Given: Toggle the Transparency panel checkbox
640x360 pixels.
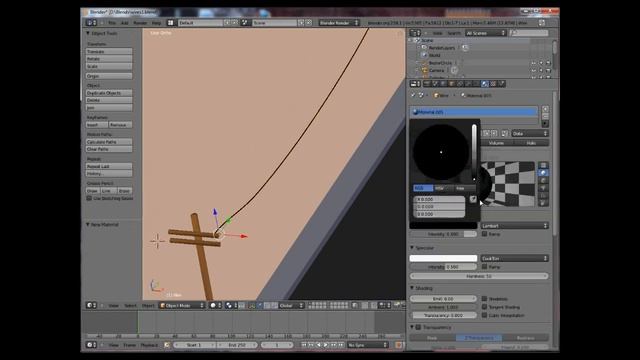Looking at the screenshot, I should click(x=418, y=327).
